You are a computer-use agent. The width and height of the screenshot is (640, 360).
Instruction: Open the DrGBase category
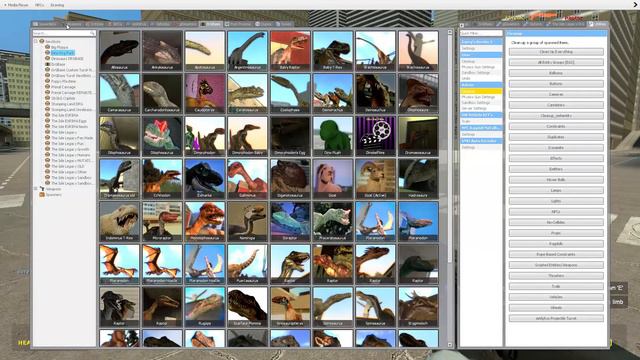58,64
